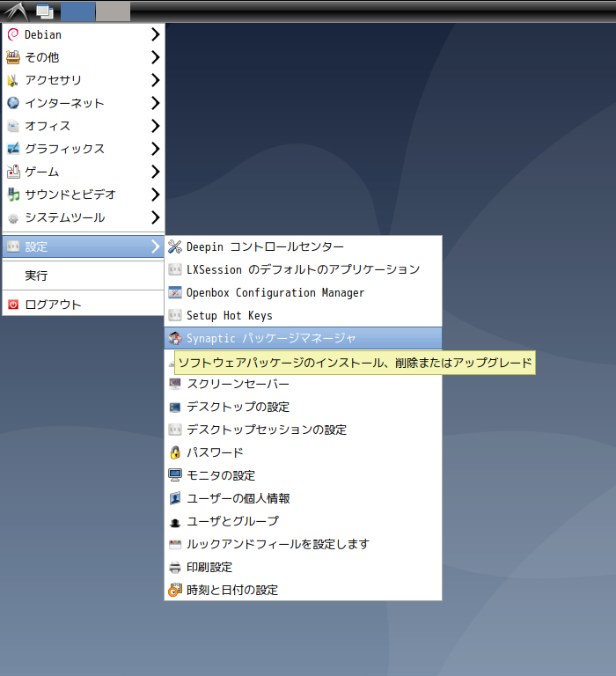Expand the その他 submenu arrow

[156, 57]
